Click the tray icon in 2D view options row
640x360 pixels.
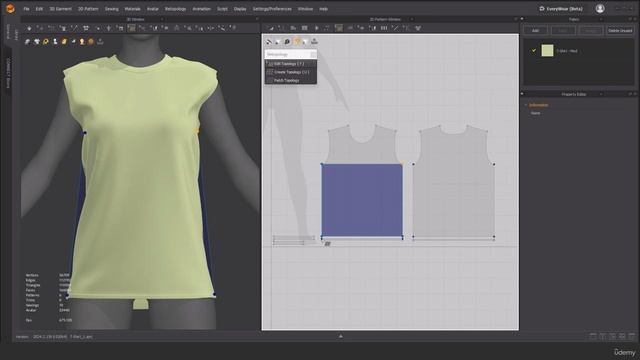314,41
